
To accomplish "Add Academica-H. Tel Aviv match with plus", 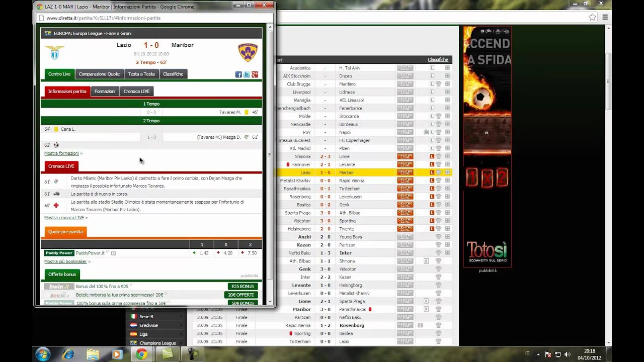I will (447, 68).
